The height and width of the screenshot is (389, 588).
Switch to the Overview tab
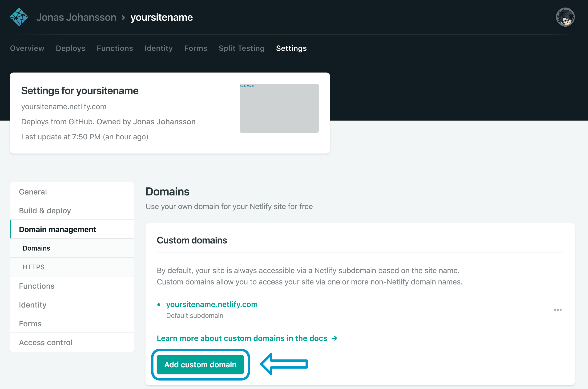27,48
